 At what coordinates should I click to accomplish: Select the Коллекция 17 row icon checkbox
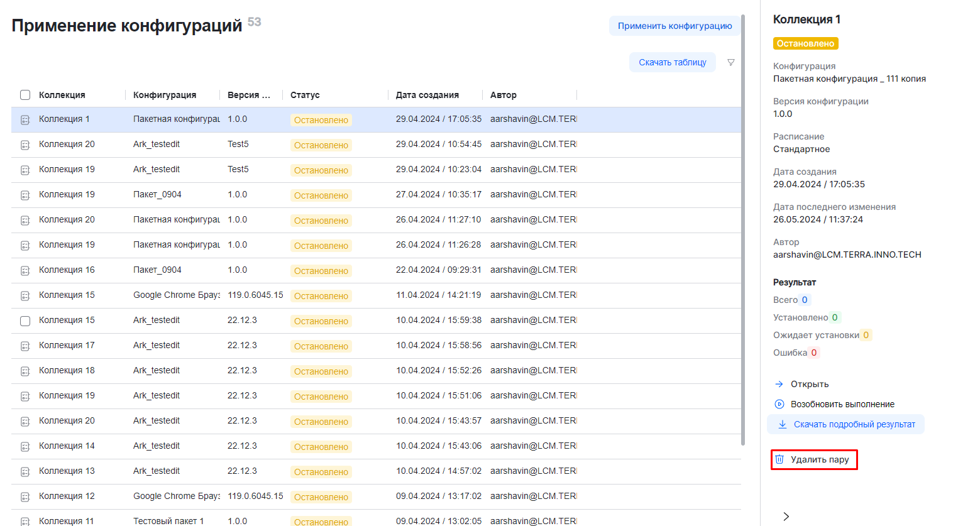tap(25, 346)
